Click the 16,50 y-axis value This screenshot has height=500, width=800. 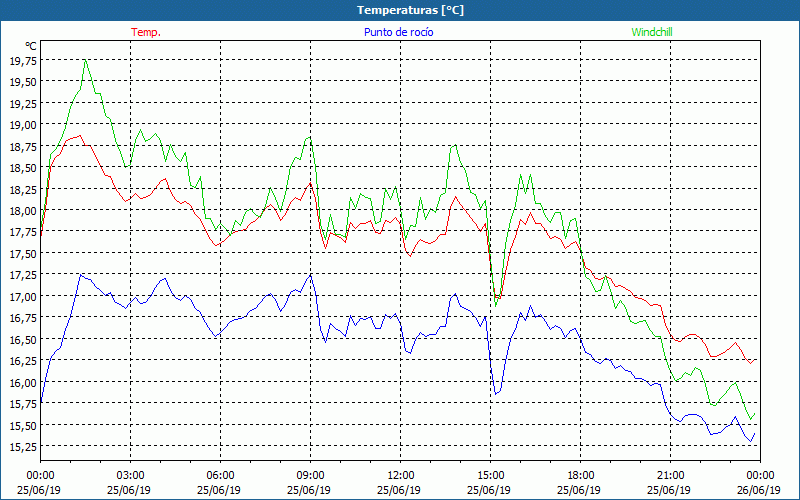click(23, 339)
